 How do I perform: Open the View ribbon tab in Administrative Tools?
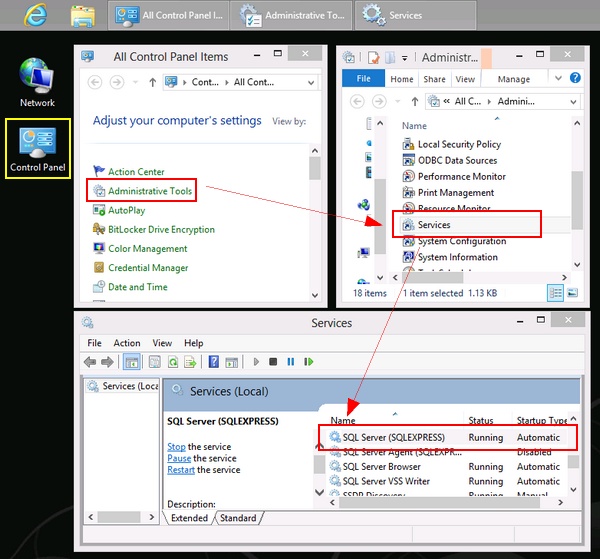[x=465, y=79]
